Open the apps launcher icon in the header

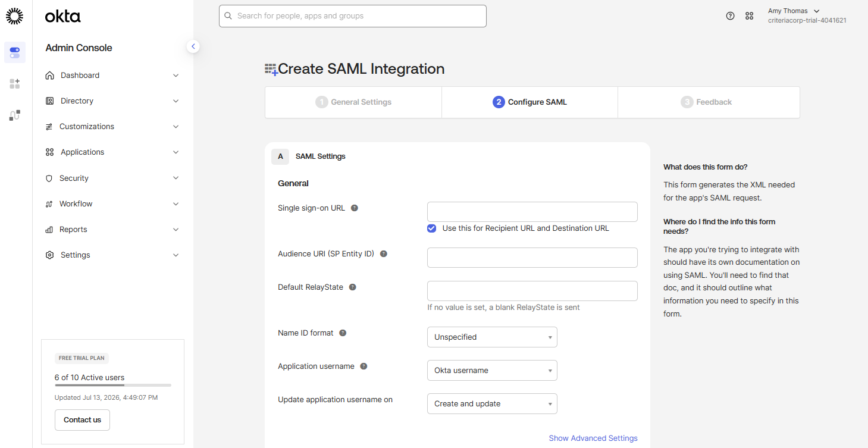pos(750,16)
